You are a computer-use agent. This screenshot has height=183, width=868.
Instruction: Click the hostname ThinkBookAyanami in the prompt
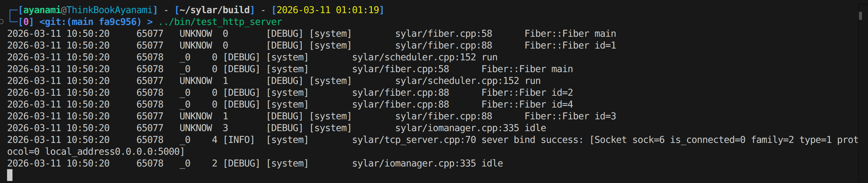109,10
